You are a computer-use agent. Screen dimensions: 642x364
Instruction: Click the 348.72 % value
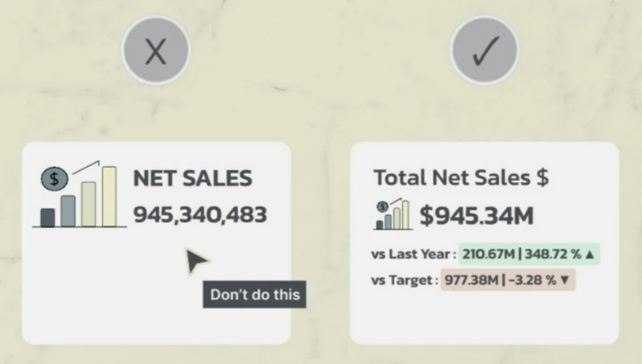pos(553,254)
